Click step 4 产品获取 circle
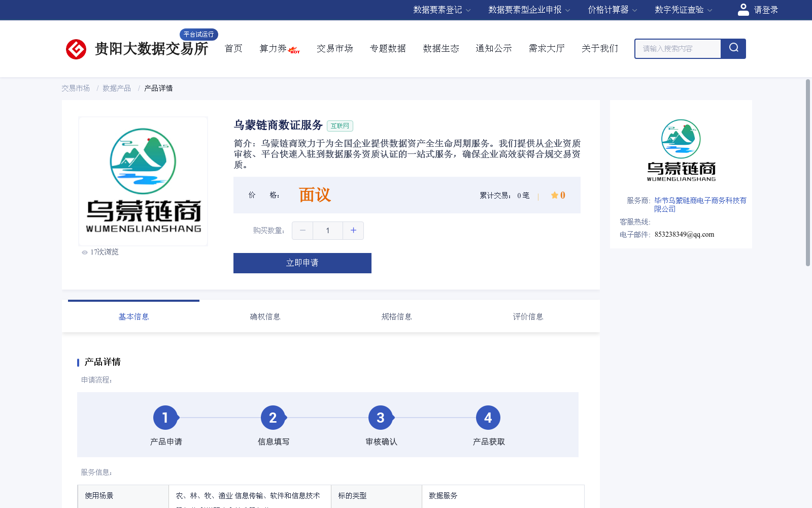 click(488, 418)
